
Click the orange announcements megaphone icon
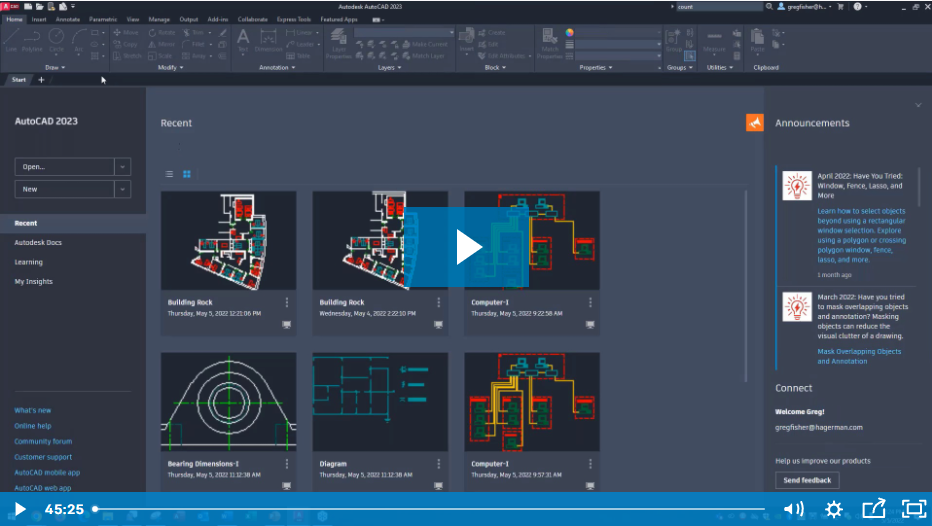click(x=755, y=122)
